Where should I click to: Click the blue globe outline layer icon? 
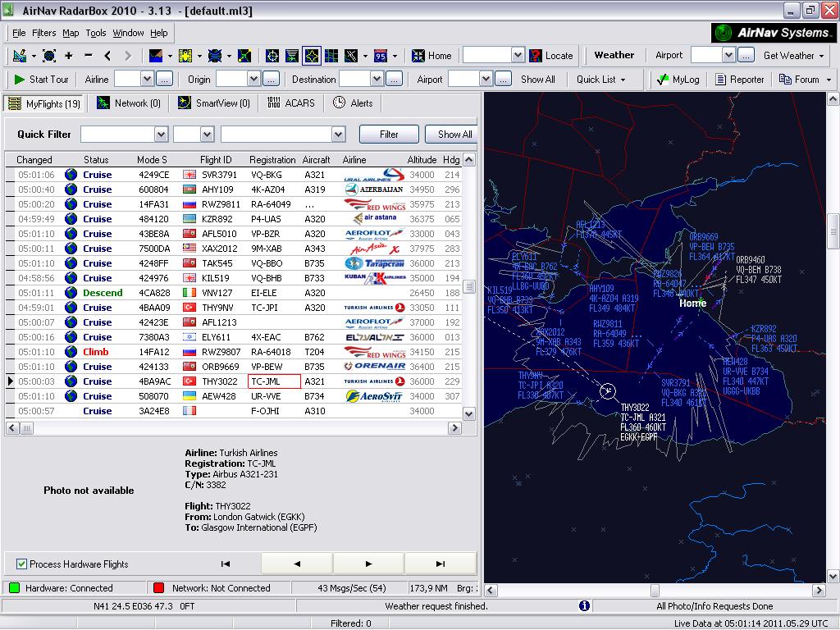click(215, 56)
